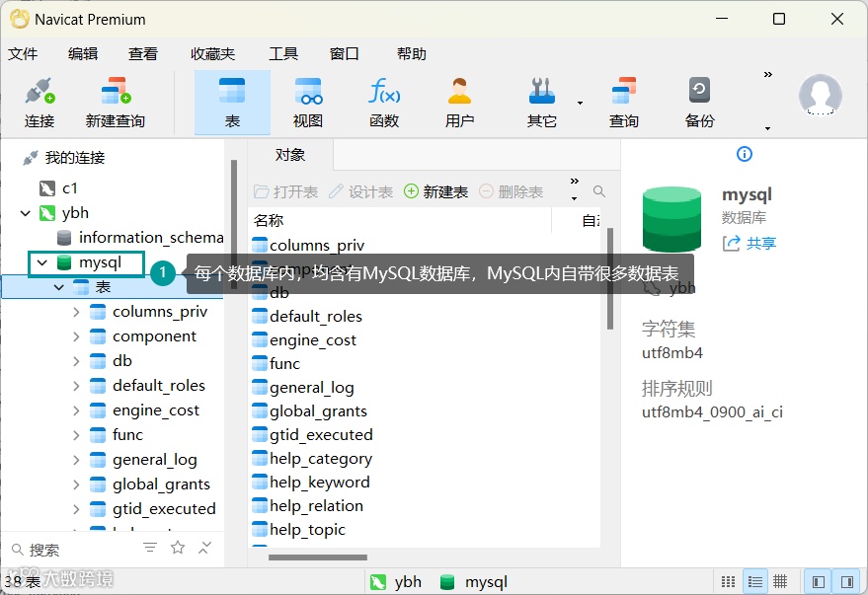Click the 打开表 button

click(x=285, y=191)
